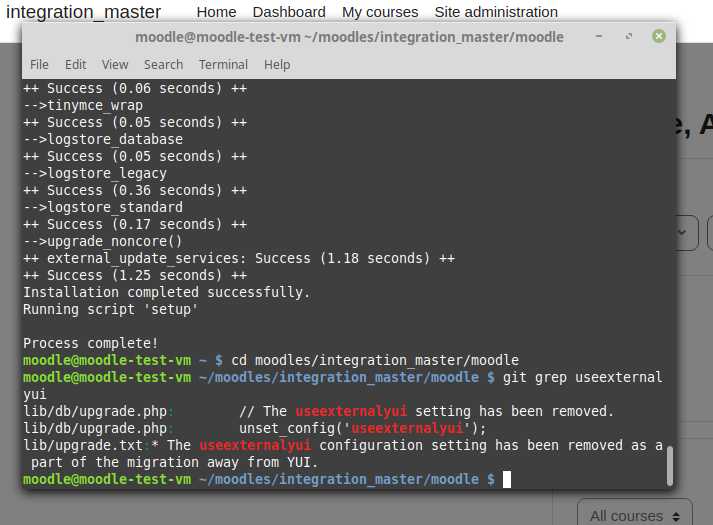The height and width of the screenshot is (525, 713).
Task: Click the terminal title bar text
Action: pyautogui.click(x=349, y=37)
